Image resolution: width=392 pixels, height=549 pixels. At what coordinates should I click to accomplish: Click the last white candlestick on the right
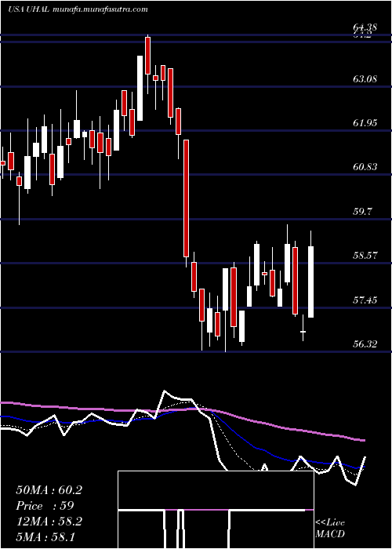coord(310,282)
